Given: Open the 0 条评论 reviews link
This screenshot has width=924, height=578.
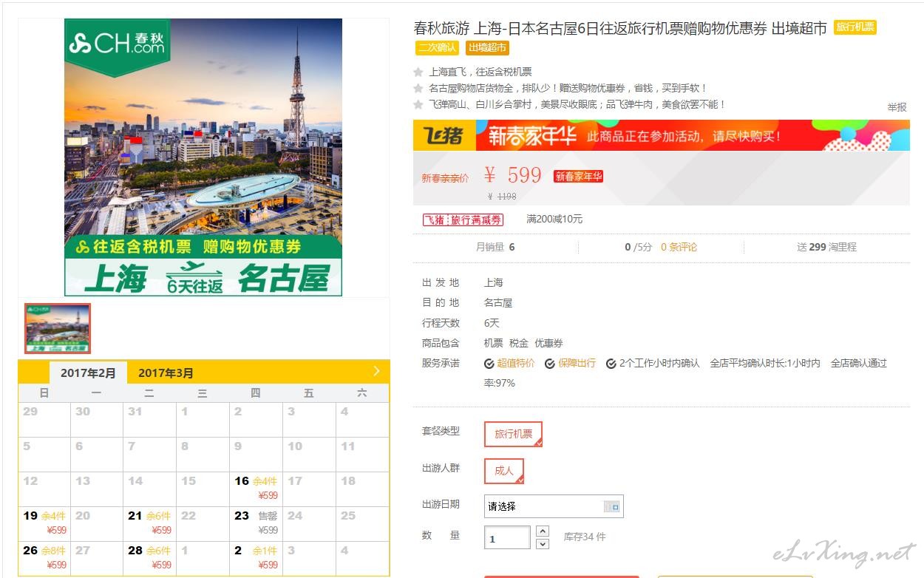Looking at the screenshot, I should pos(679,247).
